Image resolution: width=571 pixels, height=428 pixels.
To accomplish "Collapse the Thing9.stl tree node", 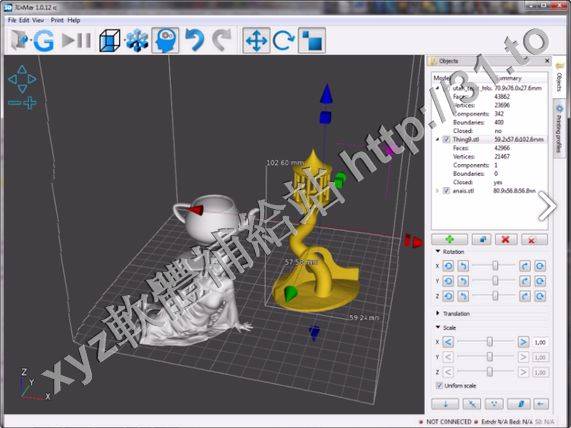I will point(438,140).
